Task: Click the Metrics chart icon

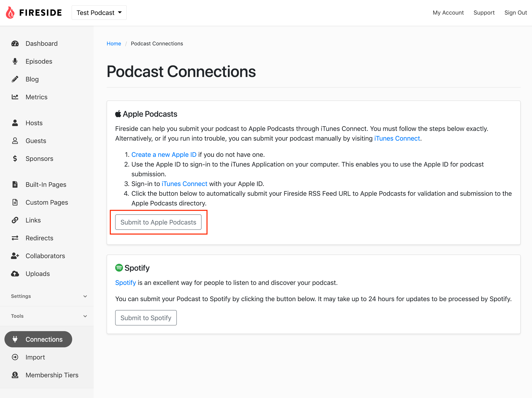Action: click(15, 97)
